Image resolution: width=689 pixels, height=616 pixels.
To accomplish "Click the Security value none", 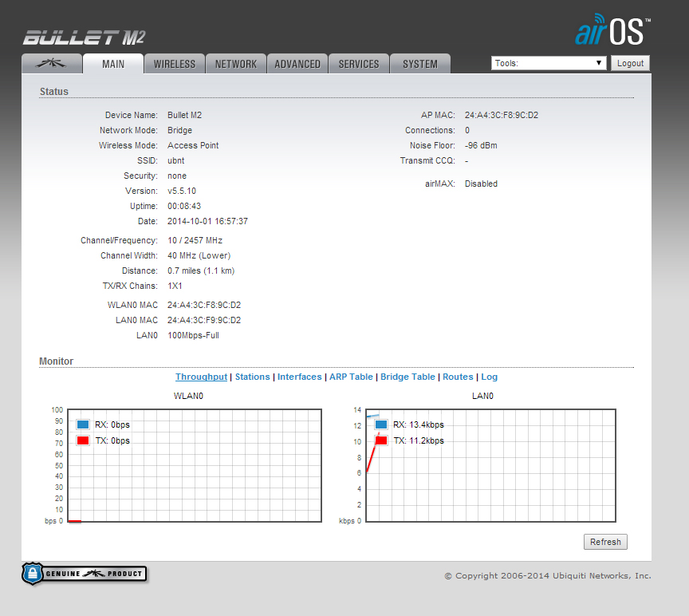I will [x=177, y=176].
